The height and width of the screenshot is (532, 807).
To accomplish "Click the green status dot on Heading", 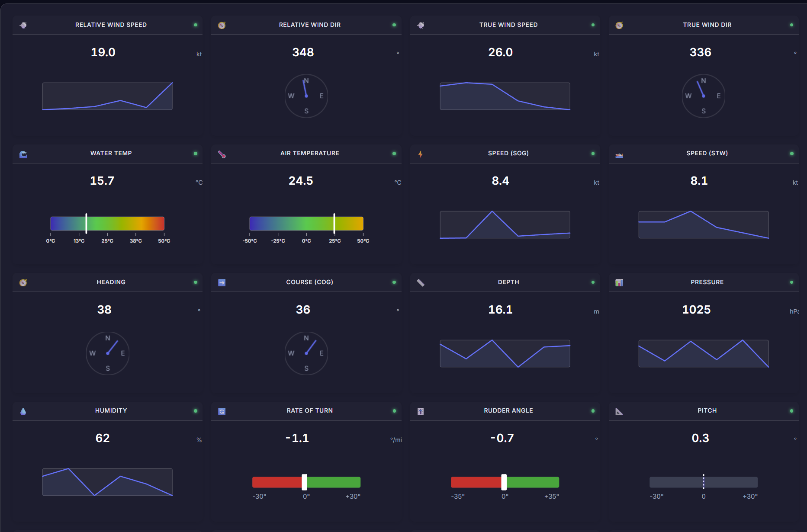I will (x=196, y=282).
